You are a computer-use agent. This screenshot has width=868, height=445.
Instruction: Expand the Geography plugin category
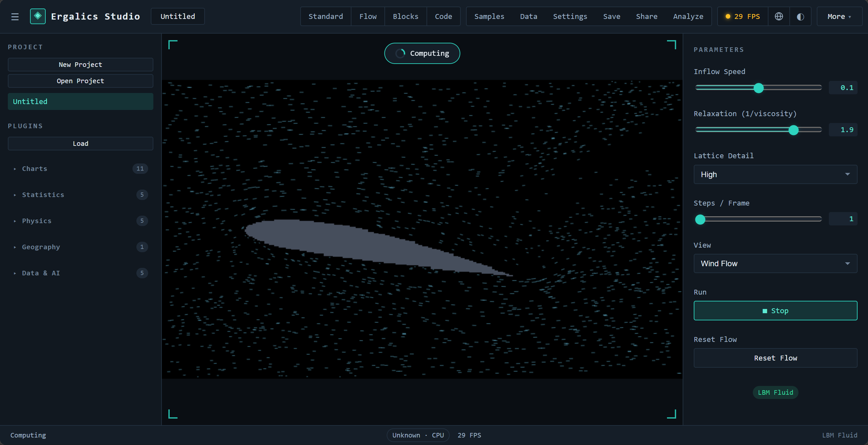(x=80, y=247)
